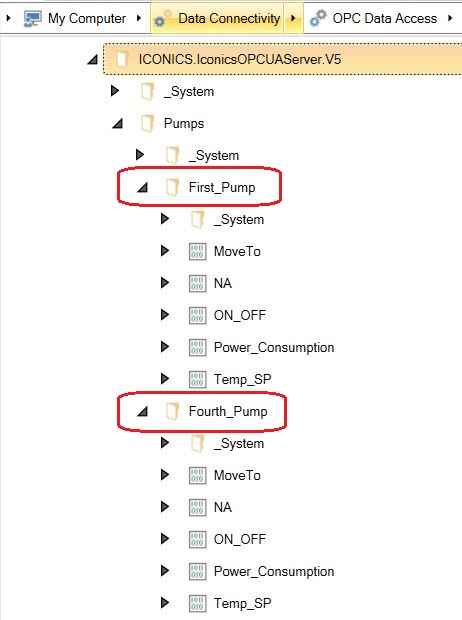The image size is (462, 620).
Task: Collapse the First_Pump folder
Action: coord(142,187)
